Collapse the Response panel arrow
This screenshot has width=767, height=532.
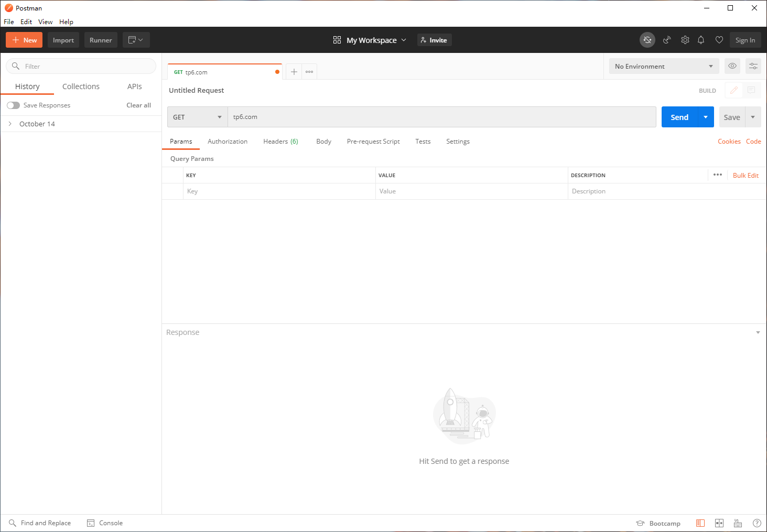point(758,332)
